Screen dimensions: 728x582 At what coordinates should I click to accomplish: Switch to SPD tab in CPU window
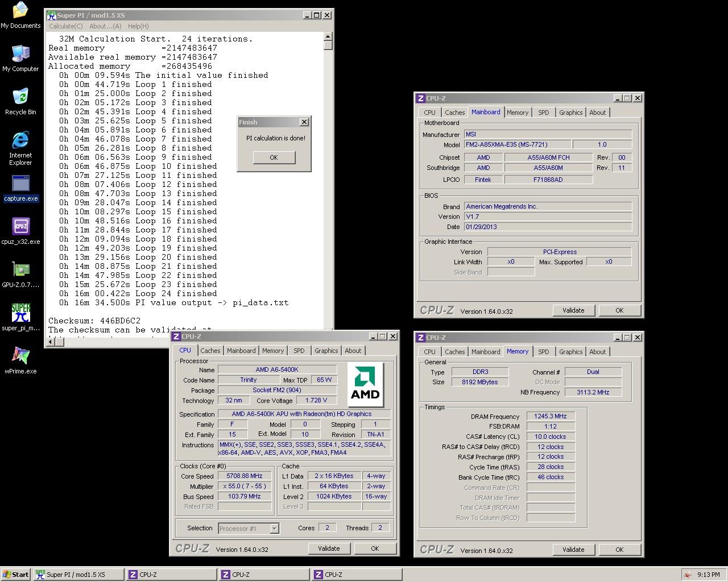pyautogui.click(x=299, y=351)
